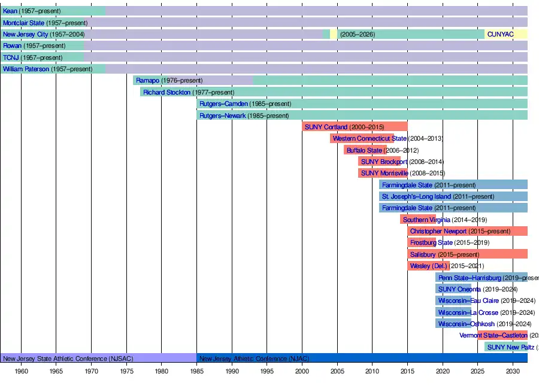
Task: Select the St. Joseph's–Long Island link
Action: click(x=416, y=196)
